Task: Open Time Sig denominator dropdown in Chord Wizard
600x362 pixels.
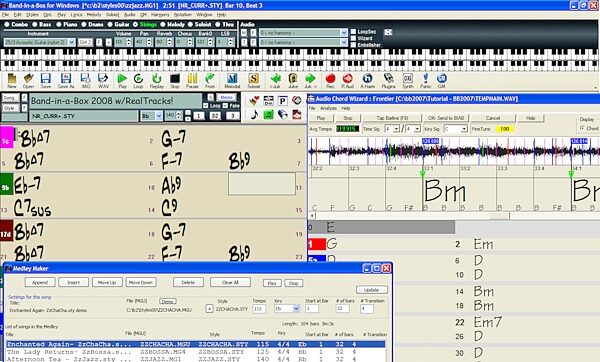Action: [417, 129]
